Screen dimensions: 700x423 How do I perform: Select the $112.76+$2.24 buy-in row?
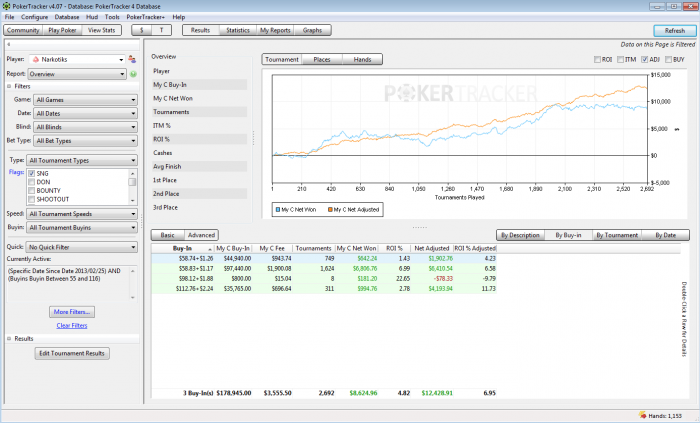pos(324,289)
